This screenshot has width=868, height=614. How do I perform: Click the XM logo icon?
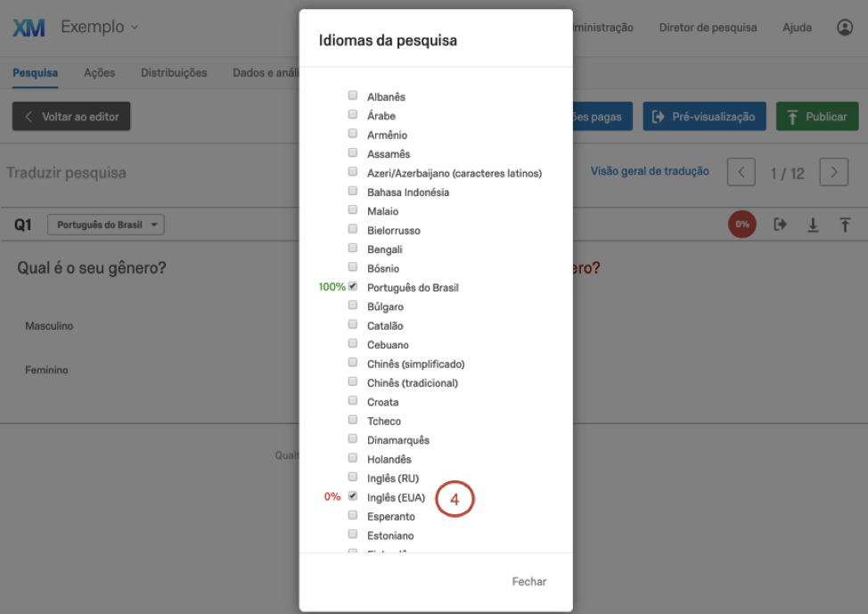coord(29,28)
